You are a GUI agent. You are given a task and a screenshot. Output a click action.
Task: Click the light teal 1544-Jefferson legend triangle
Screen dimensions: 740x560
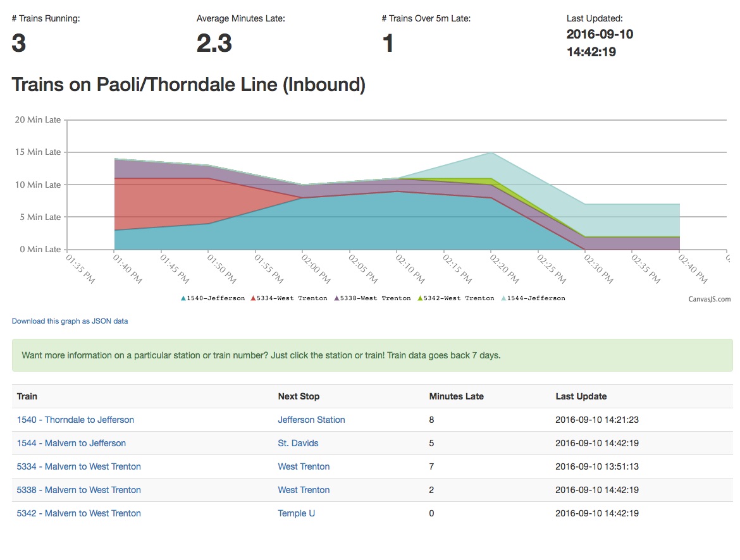pyautogui.click(x=503, y=298)
